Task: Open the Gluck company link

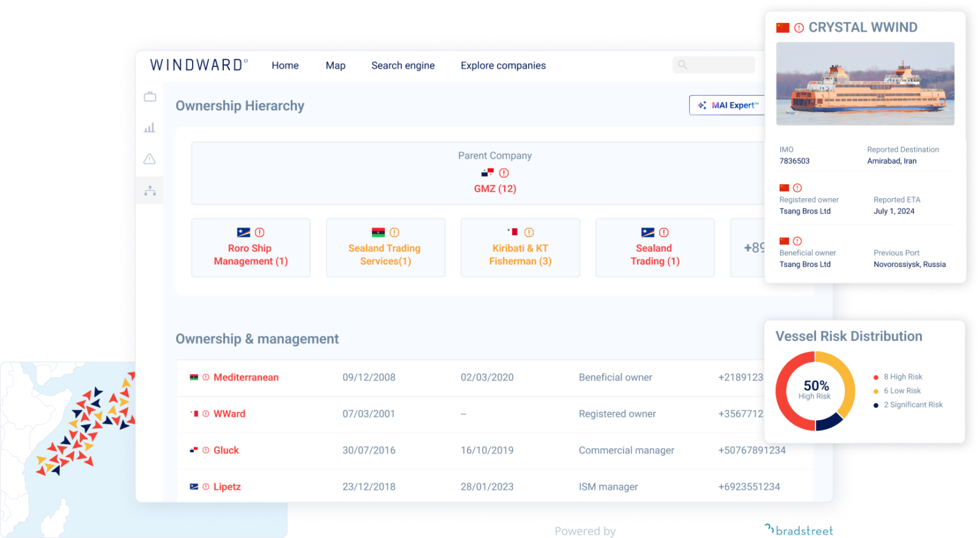Action: 226,450
